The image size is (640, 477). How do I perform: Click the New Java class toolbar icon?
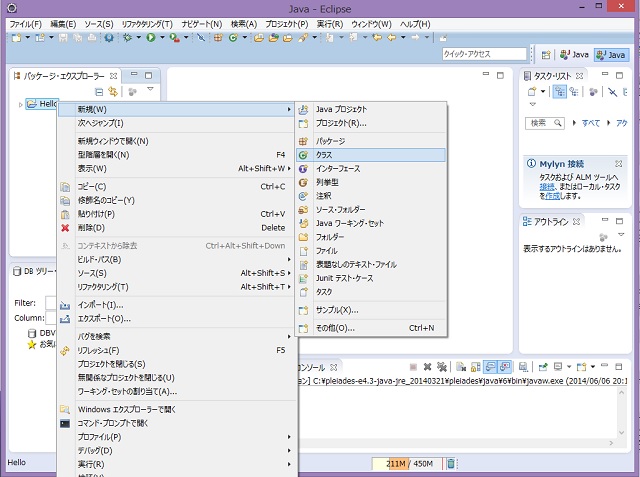click(x=233, y=38)
